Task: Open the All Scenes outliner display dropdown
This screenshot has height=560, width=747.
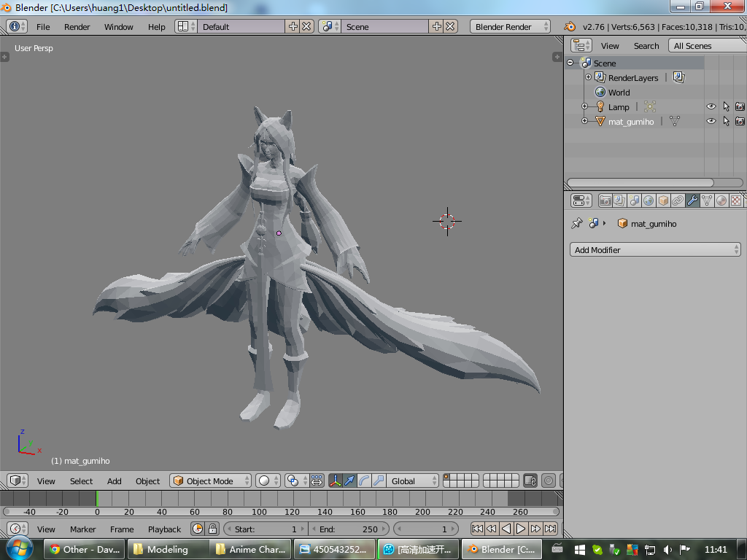Action: [708, 46]
